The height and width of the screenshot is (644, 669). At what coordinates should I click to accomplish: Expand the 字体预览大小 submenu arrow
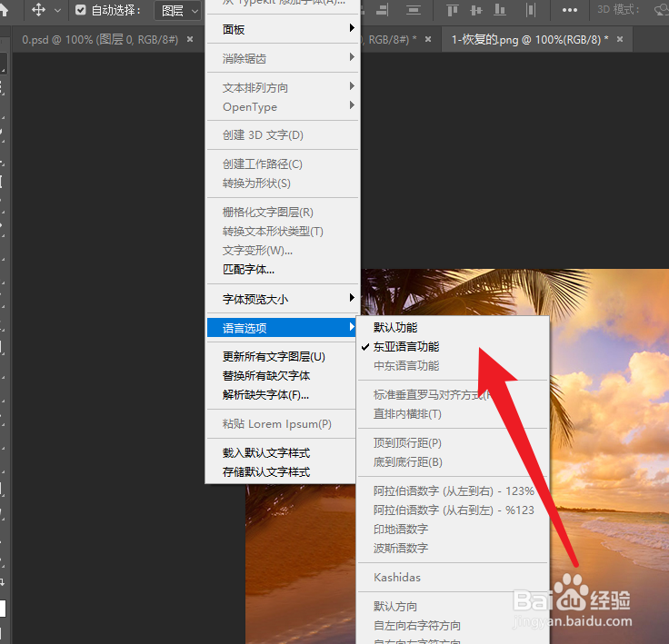coord(352,298)
